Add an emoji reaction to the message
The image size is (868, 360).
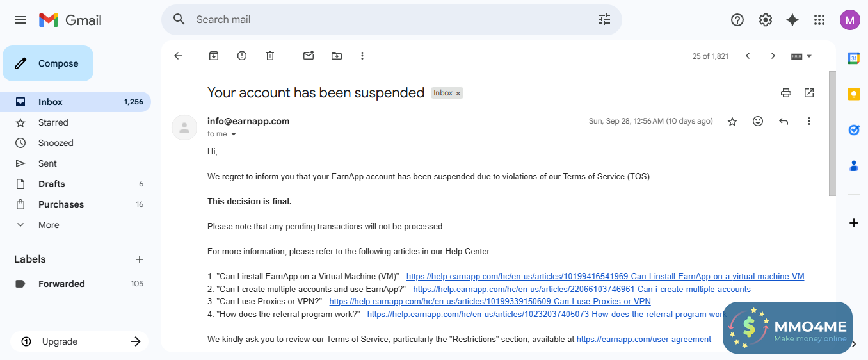pos(758,121)
